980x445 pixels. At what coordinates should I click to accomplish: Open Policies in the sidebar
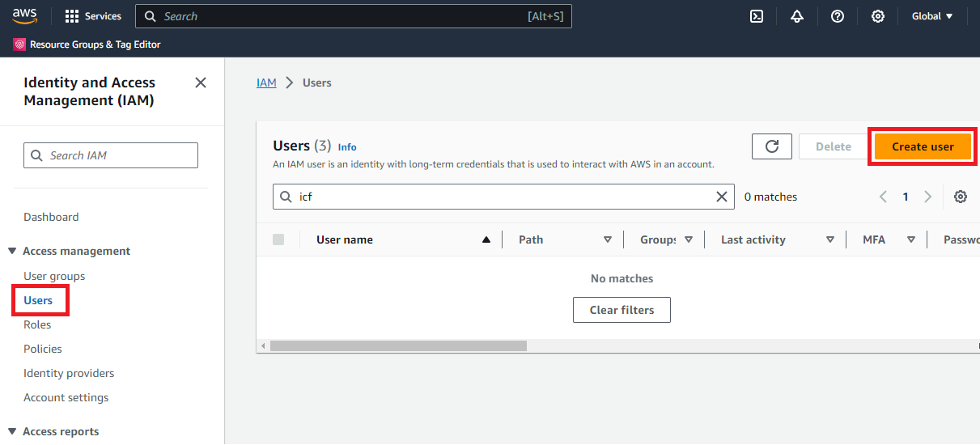(x=43, y=349)
